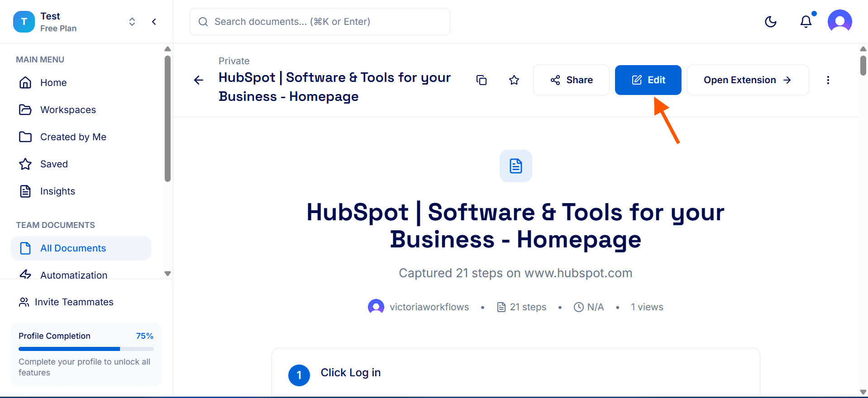Click the Saved star icon in sidebar
This screenshot has height=398, width=868.
coord(25,164)
